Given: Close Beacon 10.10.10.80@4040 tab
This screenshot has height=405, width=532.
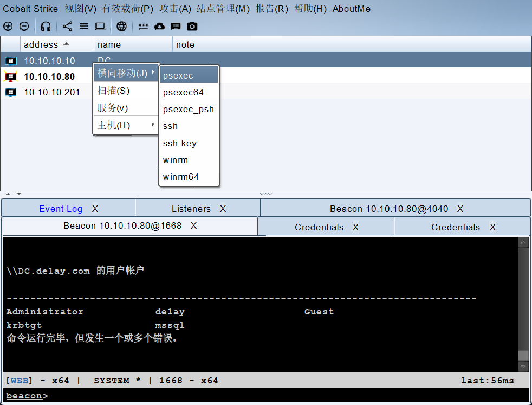Looking at the screenshot, I should point(460,209).
